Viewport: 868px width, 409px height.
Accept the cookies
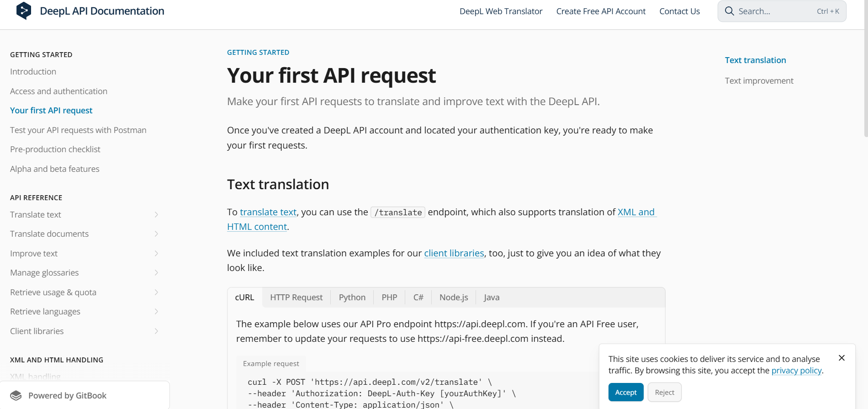pos(626,392)
